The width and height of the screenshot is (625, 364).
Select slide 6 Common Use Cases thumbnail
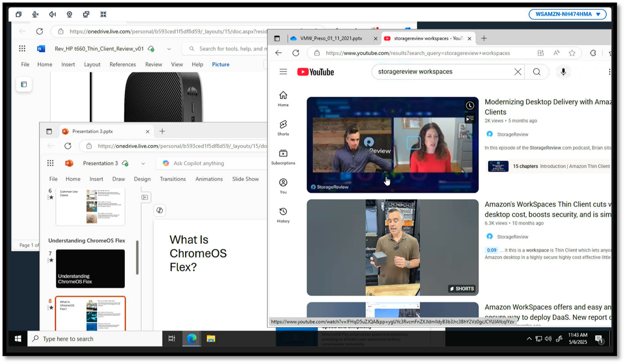pos(90,207)
